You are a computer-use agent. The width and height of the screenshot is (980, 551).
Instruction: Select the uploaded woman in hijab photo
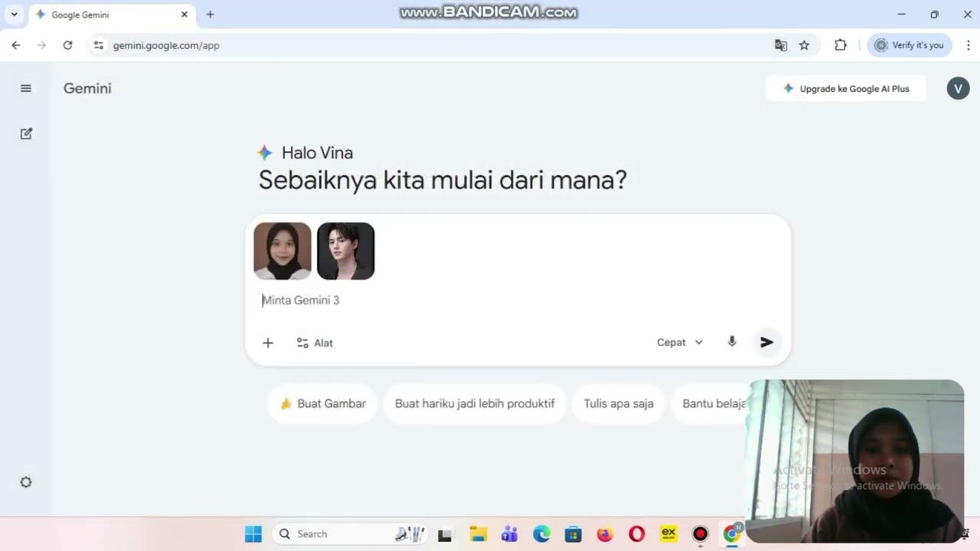(283, 251)
